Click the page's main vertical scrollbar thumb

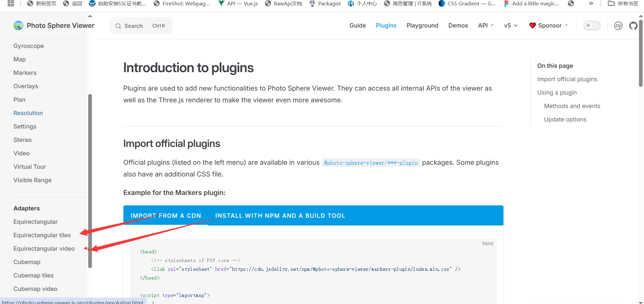coord(641,53)
